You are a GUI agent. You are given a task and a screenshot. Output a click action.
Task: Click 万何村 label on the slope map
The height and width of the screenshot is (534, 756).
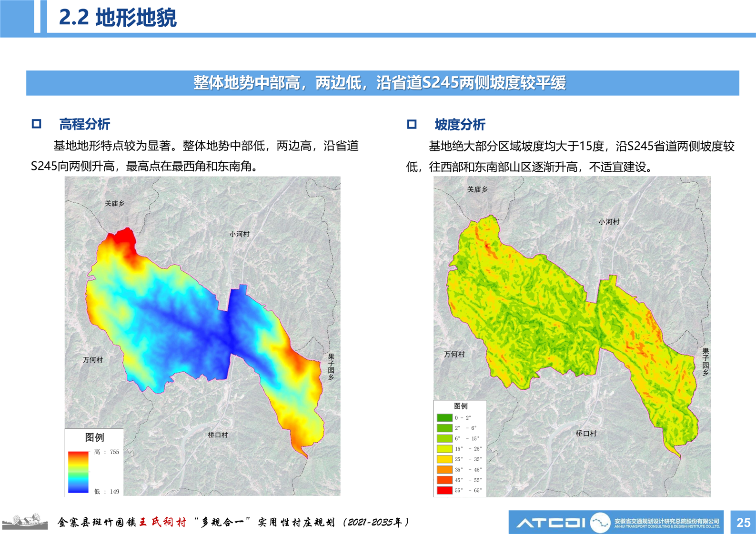coord(454,354)
